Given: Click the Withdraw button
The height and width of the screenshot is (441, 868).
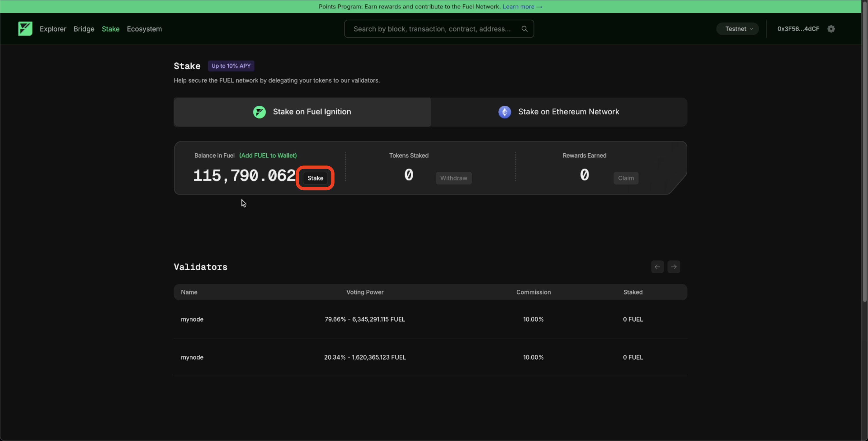Looking at the screenshot, I should pos(454,178).
